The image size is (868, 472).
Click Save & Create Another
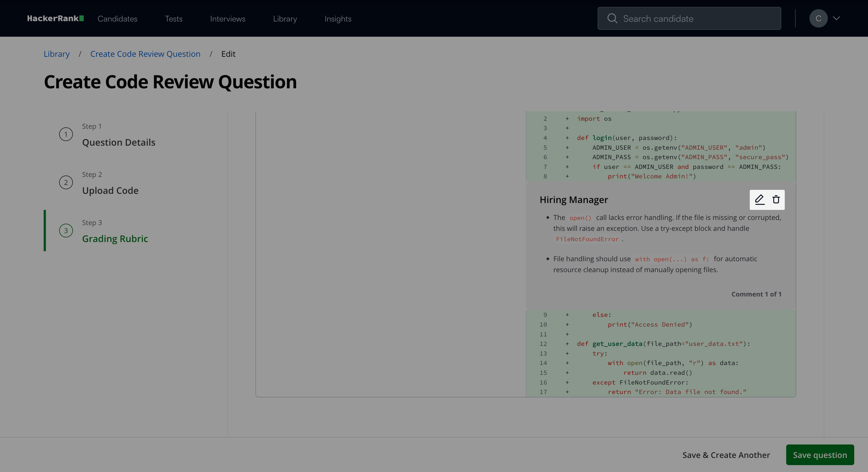pyautogui.click(x=726, y=455)
